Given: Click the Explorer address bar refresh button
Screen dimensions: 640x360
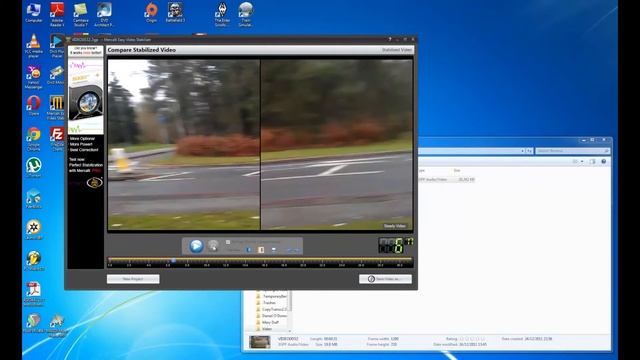Looking at the screenshot, I should tap(529, 151).
